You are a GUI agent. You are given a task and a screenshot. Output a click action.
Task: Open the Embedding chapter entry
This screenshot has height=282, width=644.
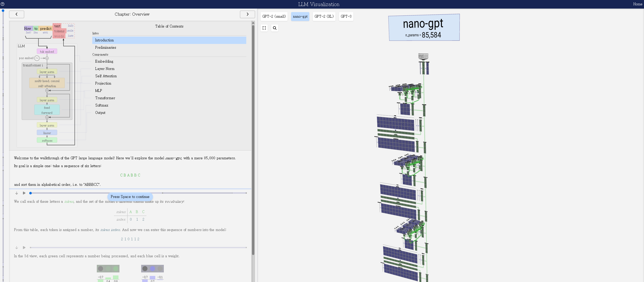point(104,61)
